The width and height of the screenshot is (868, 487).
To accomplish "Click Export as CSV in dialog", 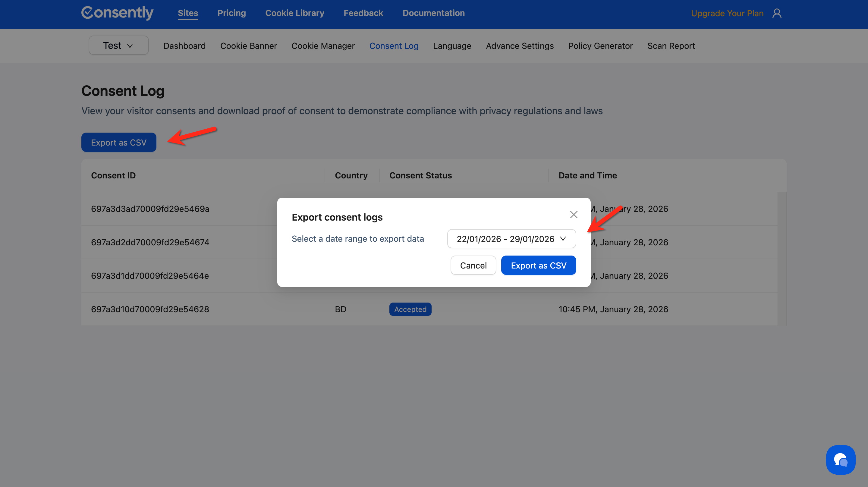I will pos(538,265).
